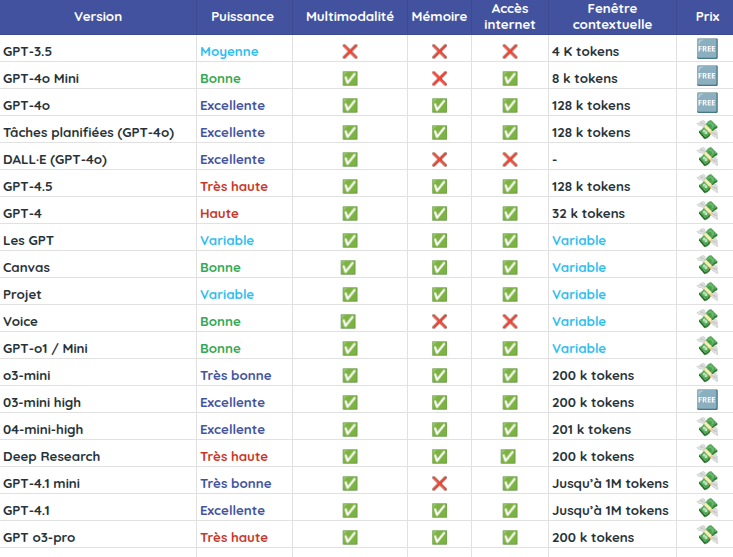733x557 pixels.
Task: Click the Variable power rating for Projet
Action: 227,294
